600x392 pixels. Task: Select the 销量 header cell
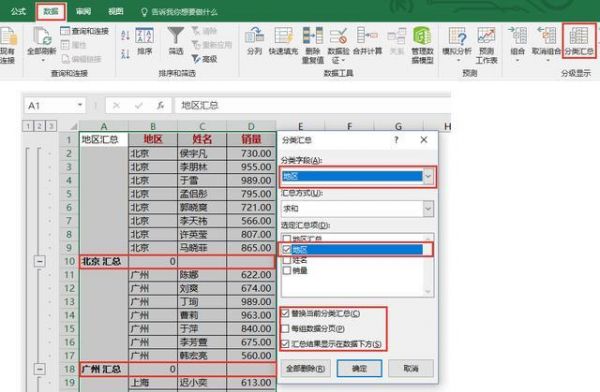[x=251, y=139]
